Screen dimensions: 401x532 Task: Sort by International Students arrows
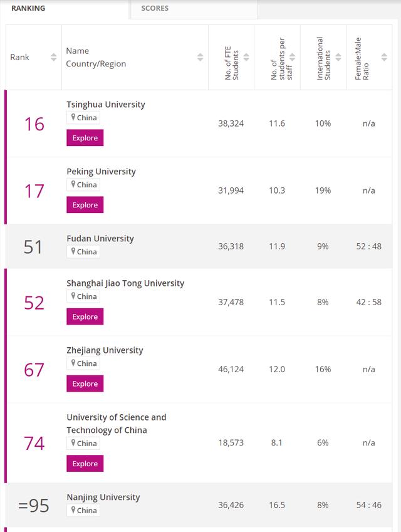(x=338, y=58)
